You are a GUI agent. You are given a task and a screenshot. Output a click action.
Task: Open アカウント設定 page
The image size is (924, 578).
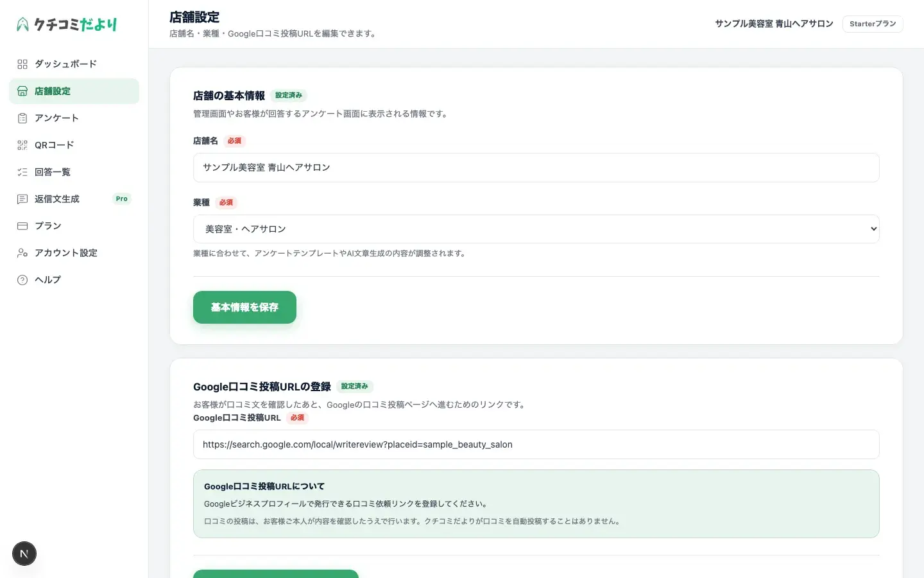pos(74,253)
